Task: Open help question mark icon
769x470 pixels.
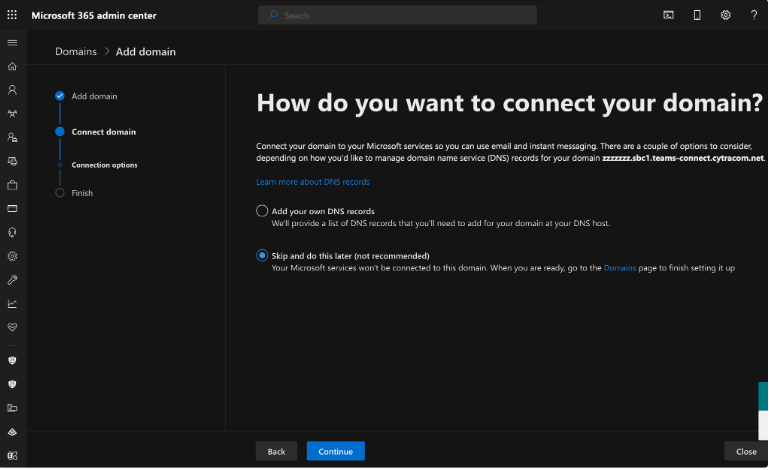Action: pyautogui.click(x=753, y=15)
